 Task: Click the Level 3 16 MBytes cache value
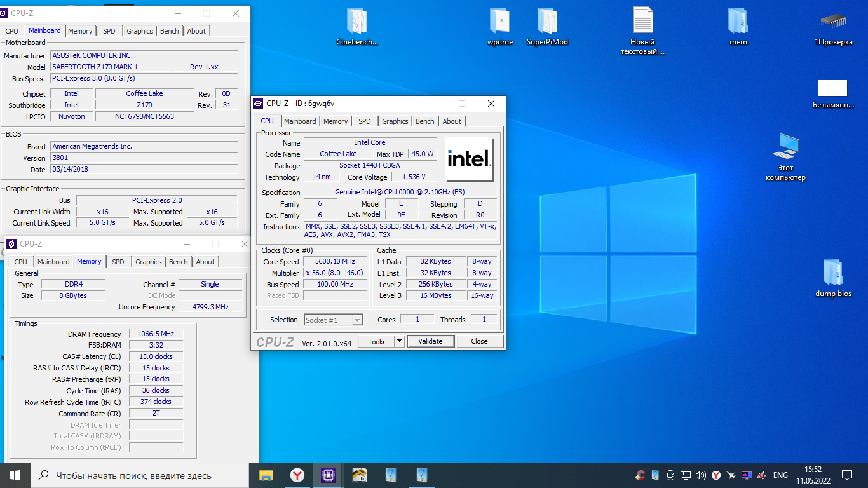(435, 295)
